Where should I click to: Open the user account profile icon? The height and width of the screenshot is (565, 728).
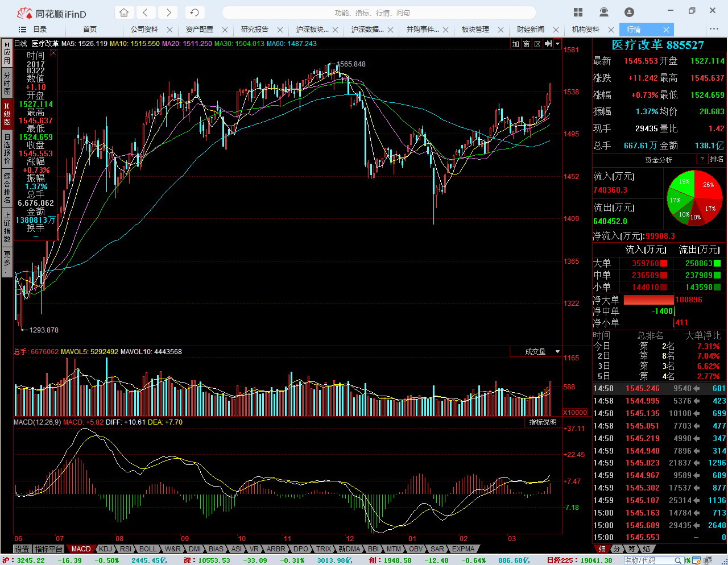point(629,12)
